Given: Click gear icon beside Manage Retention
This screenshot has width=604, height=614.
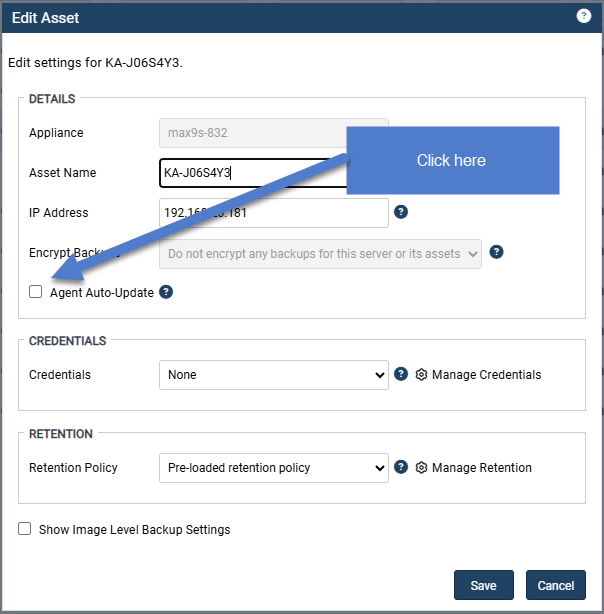Looking at the screenshot, I should tap(421, 468).
